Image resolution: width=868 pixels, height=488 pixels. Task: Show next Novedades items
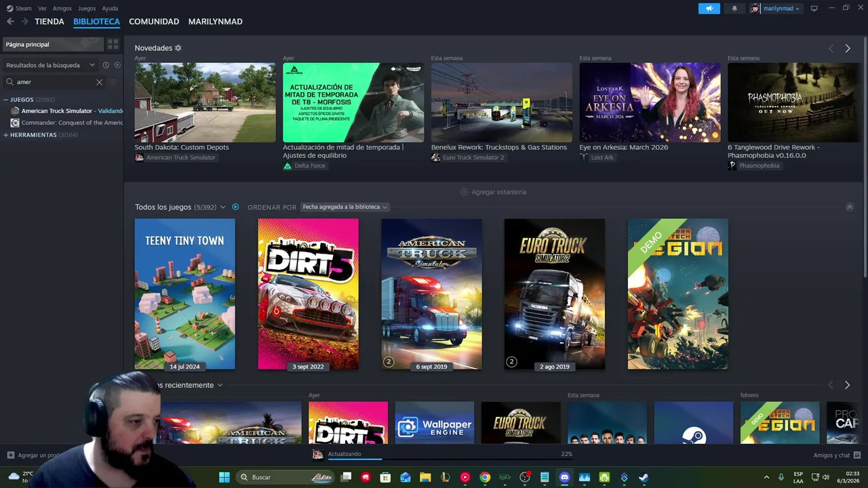click(x=848, y=48)
